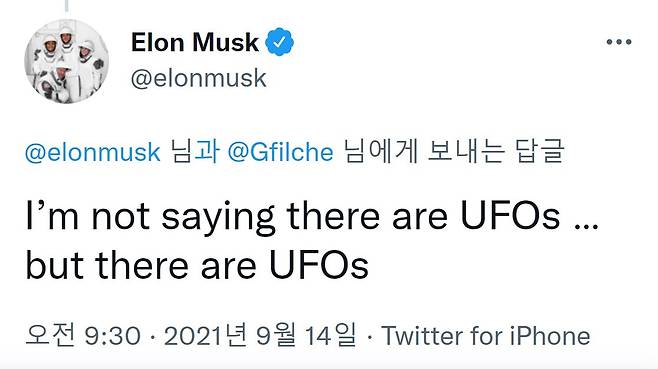
Task: Click the Twitter for iPhone source label
Action: [486, 336]
